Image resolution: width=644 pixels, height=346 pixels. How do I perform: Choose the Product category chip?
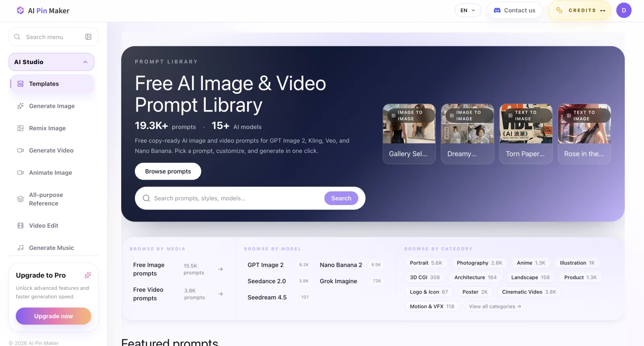(580, 278)
